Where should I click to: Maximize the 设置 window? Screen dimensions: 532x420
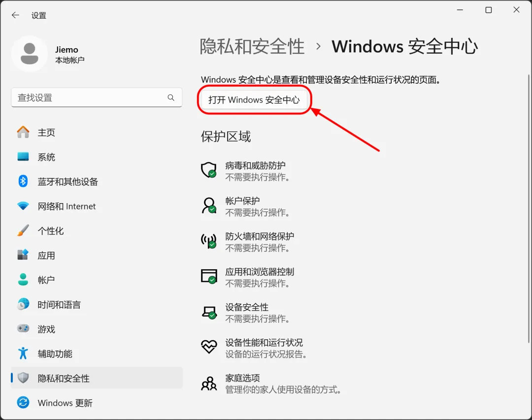(489, 10)
